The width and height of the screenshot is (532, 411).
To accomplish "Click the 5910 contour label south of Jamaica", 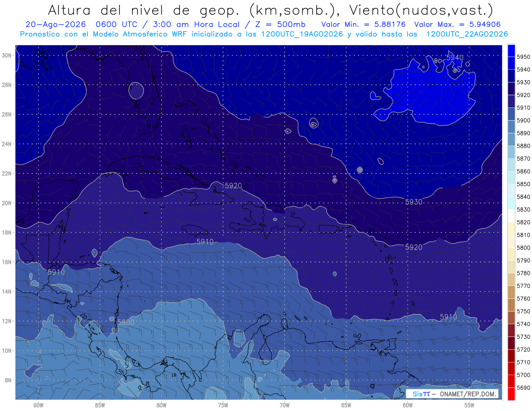I will coord(205,242).
